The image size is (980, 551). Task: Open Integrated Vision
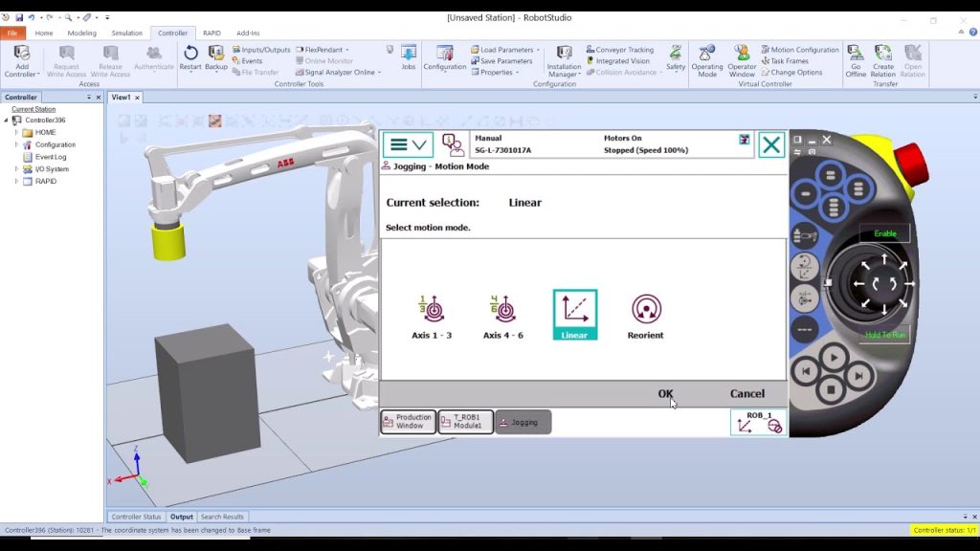(617, 60)
